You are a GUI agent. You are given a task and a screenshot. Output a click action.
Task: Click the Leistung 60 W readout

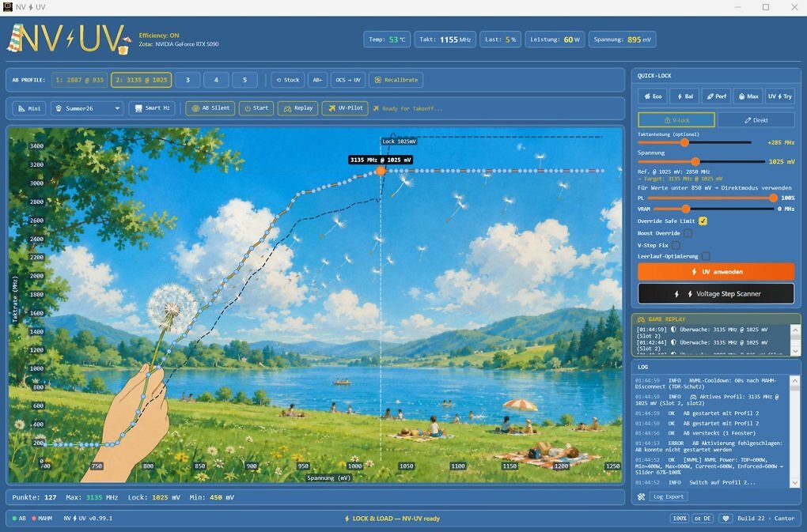coord(555,40)
